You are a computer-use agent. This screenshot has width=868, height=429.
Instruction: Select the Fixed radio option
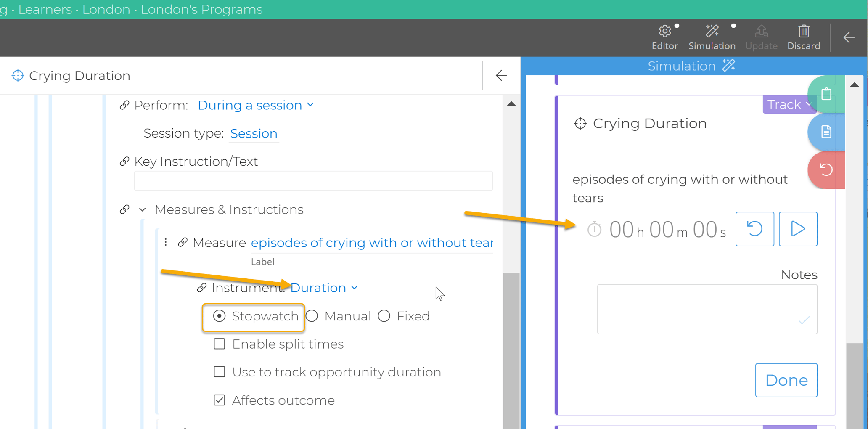coord(384,316)
